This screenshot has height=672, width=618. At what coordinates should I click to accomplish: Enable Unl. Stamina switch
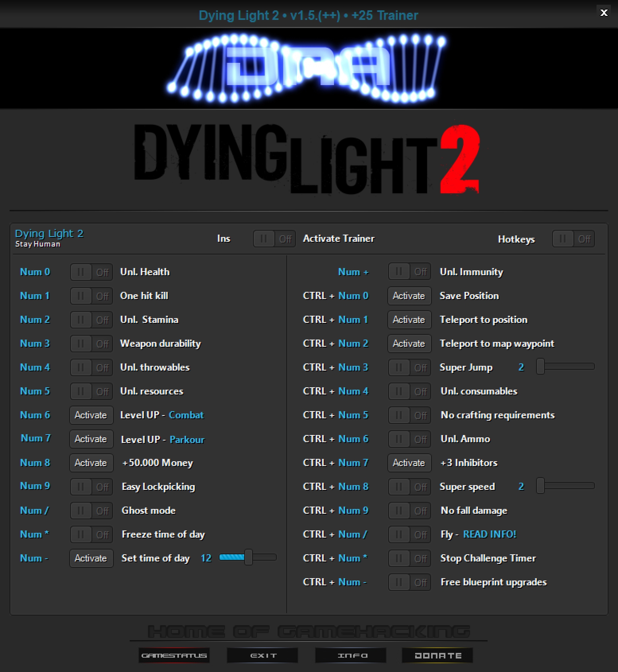91,320
